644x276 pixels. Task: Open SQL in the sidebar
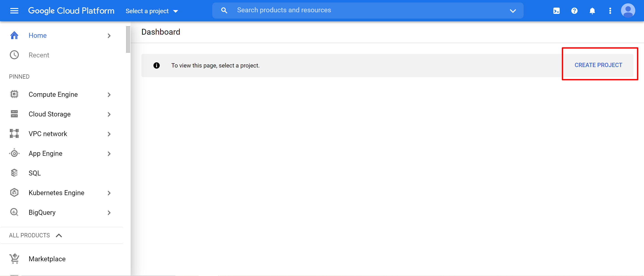point(34,173)
